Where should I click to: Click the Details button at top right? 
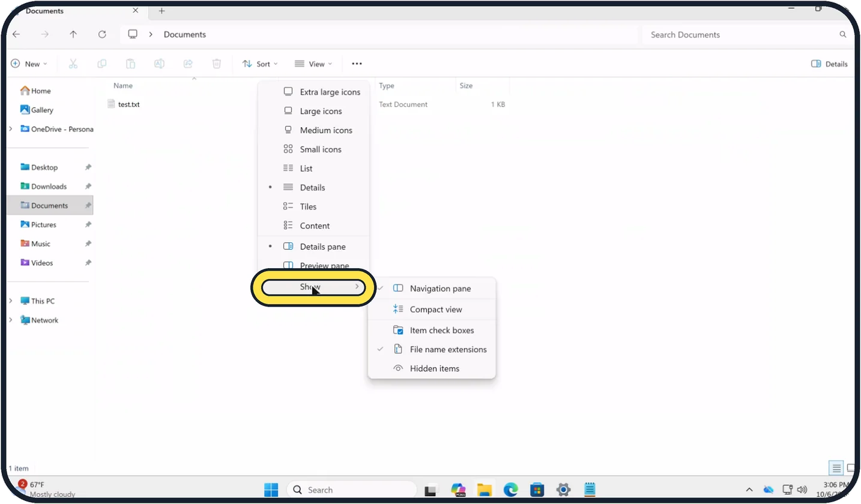click(x=829, y=64)
